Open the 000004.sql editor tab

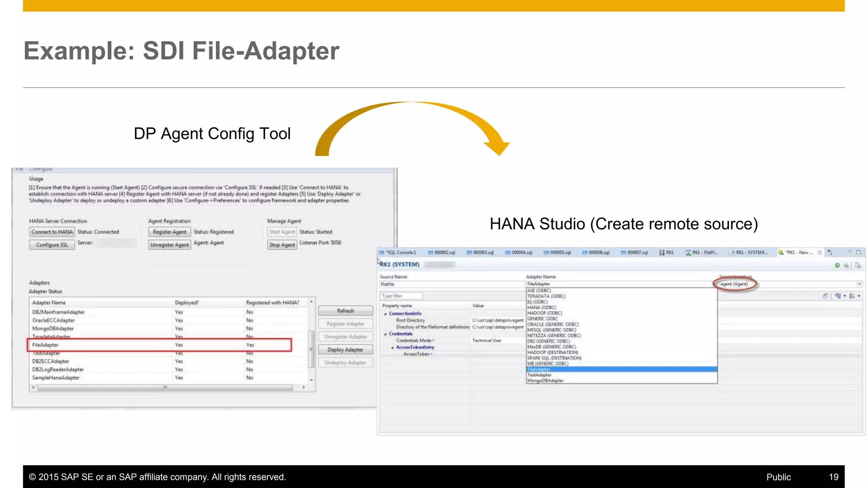[518, 252]
